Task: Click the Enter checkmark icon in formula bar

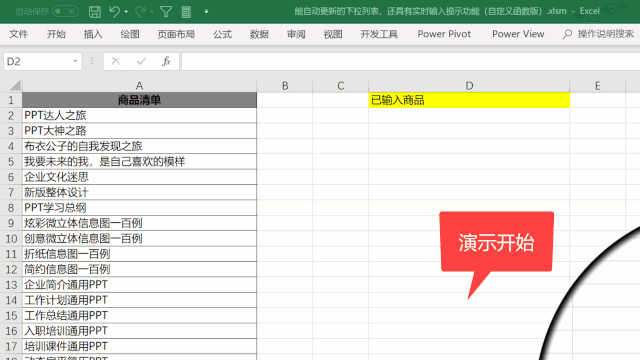Action: pos(141,62)
